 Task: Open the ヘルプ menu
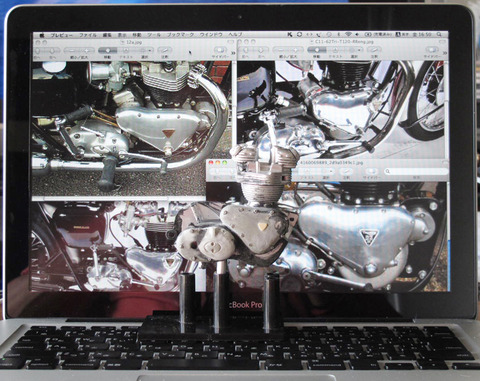click(235, 35)
